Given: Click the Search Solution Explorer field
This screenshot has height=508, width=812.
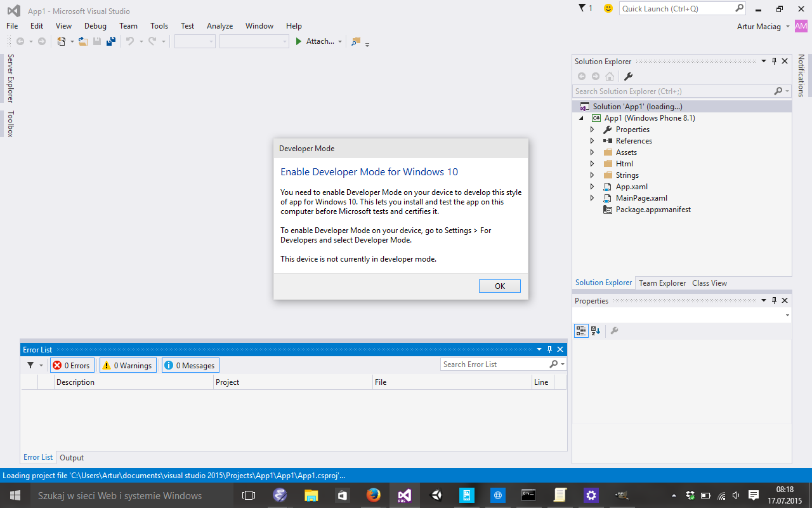Looking at the screenshot, I should (666, 91).
